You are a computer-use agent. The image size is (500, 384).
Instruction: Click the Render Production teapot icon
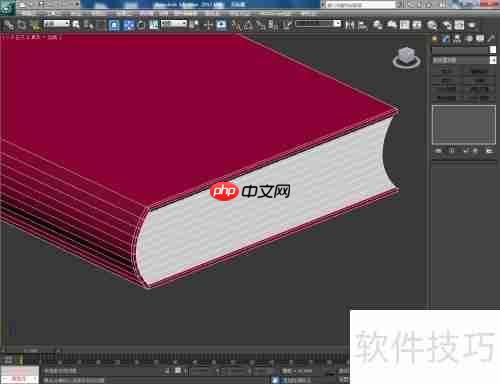(472, 25)
